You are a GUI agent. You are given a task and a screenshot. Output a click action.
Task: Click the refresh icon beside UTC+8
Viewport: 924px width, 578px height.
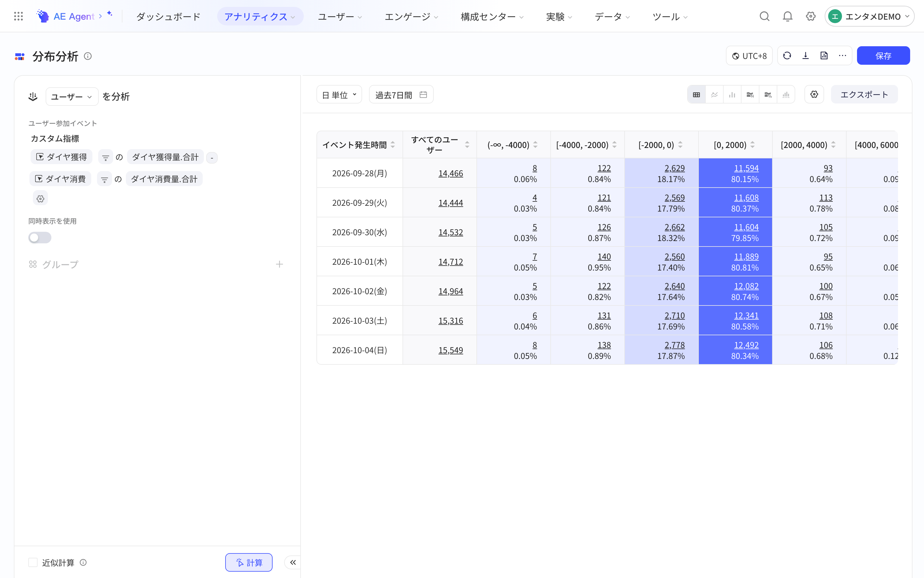coord(787,56)
